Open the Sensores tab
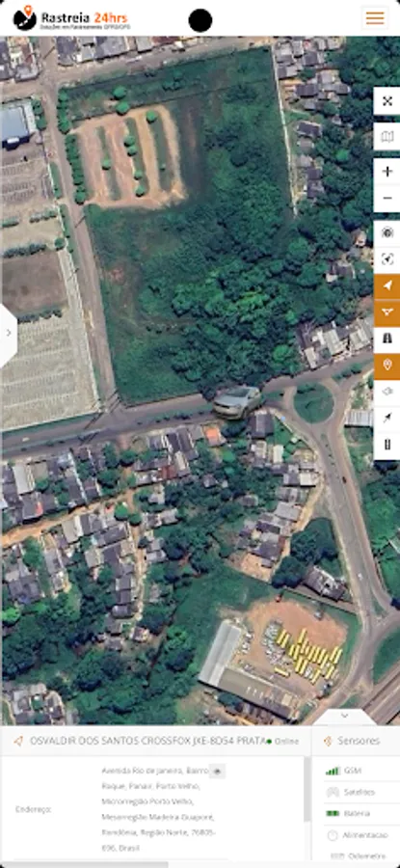This screenshot has height=868, width=400. [352, 741]
